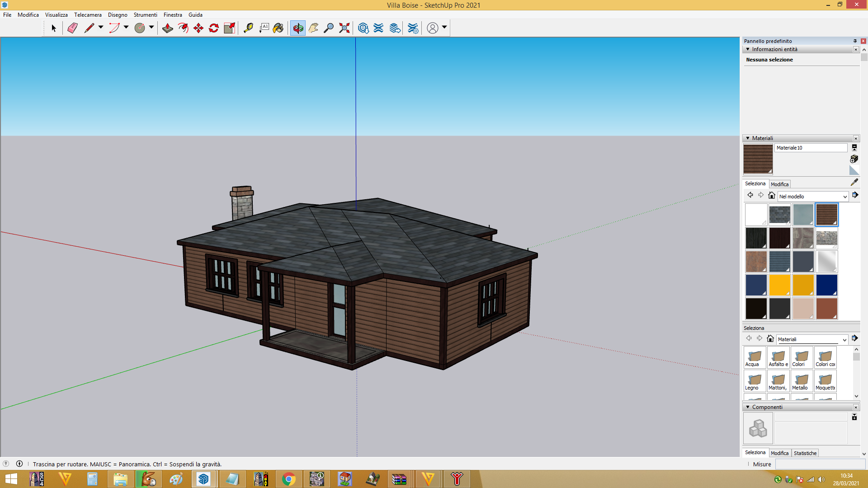Select the Move tool
The width and height of the screenshot is (868, 488).
(x=198, y=28)
